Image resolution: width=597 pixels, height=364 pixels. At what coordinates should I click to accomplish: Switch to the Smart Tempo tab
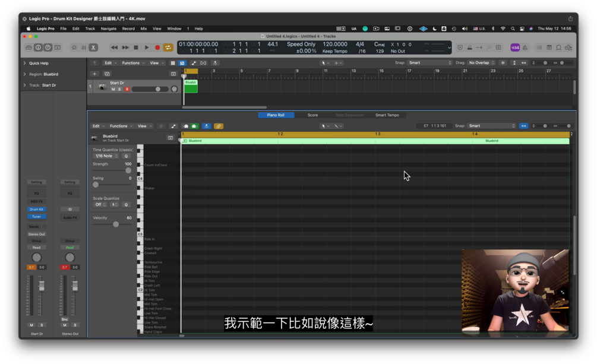pos(387,115)
